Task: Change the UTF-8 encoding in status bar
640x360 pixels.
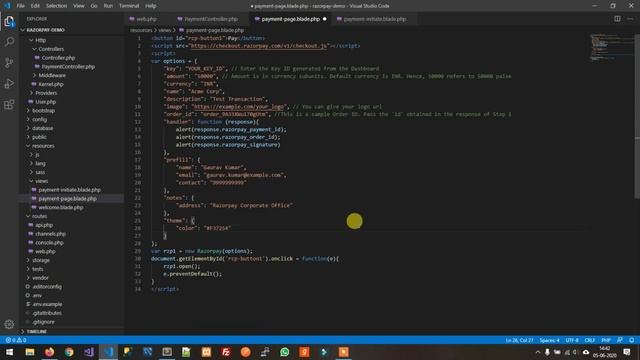Action: (x=572, y=340)
